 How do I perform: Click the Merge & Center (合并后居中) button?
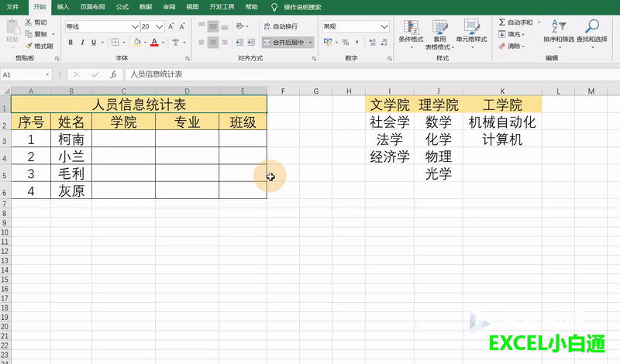pyautogui.click(x=284, y=42)
